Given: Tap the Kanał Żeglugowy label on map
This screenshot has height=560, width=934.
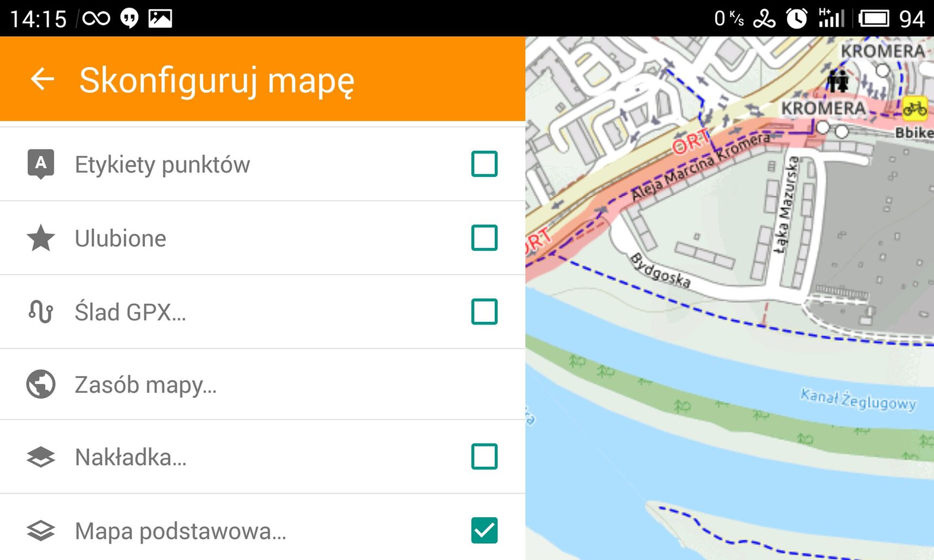Looking at the screenshot, I should coord(858,399).
